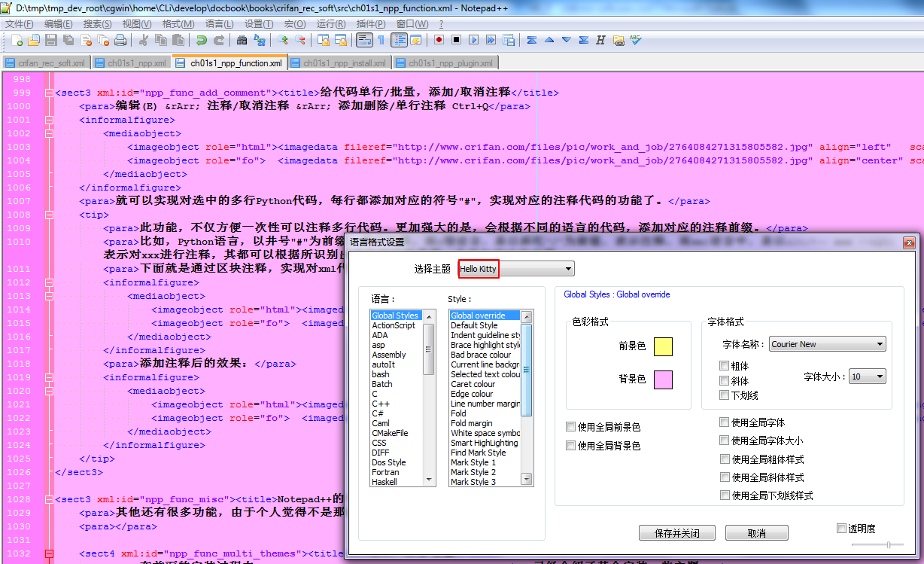Screen dimensions: 924x564
Task: Click the Save file toolbar icon
Action: [x=51, y=40]
